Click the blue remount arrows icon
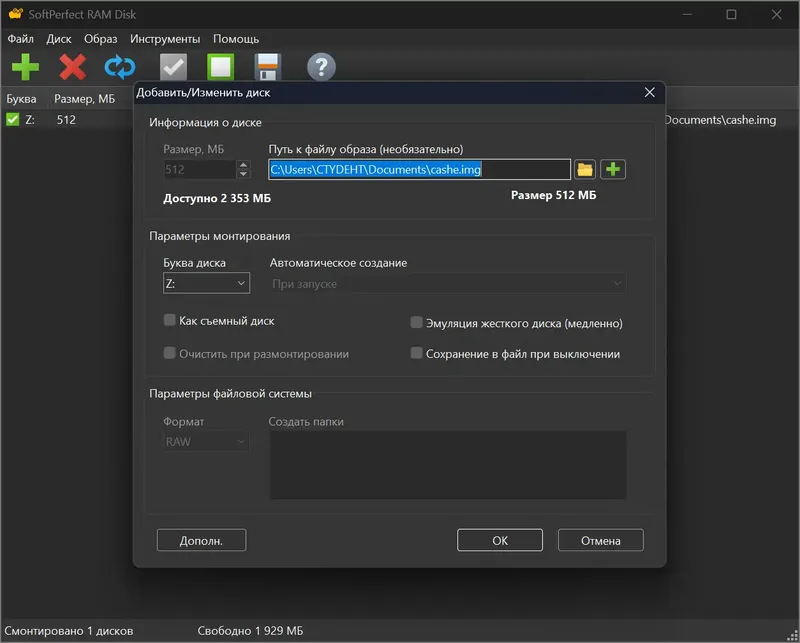Viewport: 800px width, 643px height. point(120,67)
